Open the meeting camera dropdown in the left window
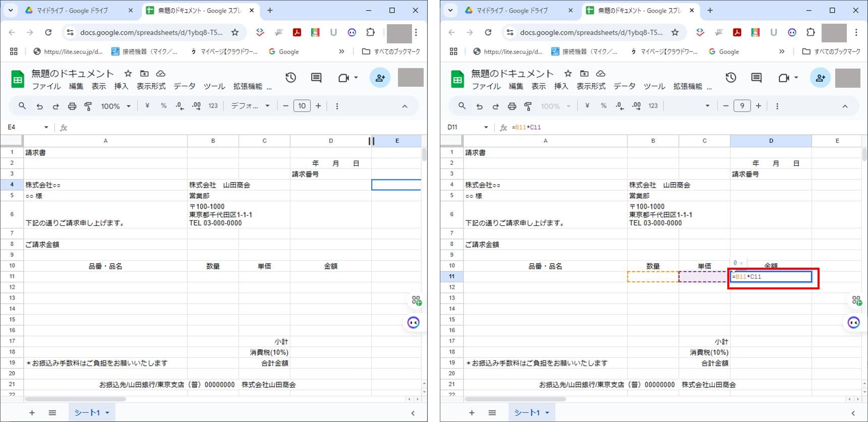The width and height of the screenshot is (868, 422). click(x=356, y=78)
